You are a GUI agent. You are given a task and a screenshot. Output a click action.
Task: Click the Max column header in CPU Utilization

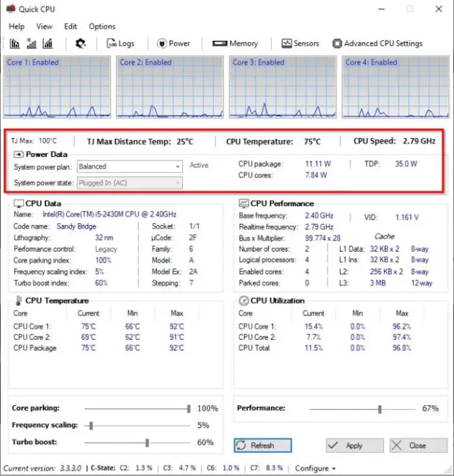tap(402, 313)
